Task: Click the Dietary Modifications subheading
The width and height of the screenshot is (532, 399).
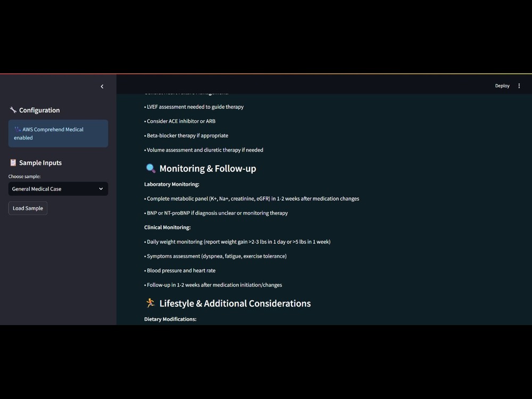Action: (170, 319)
